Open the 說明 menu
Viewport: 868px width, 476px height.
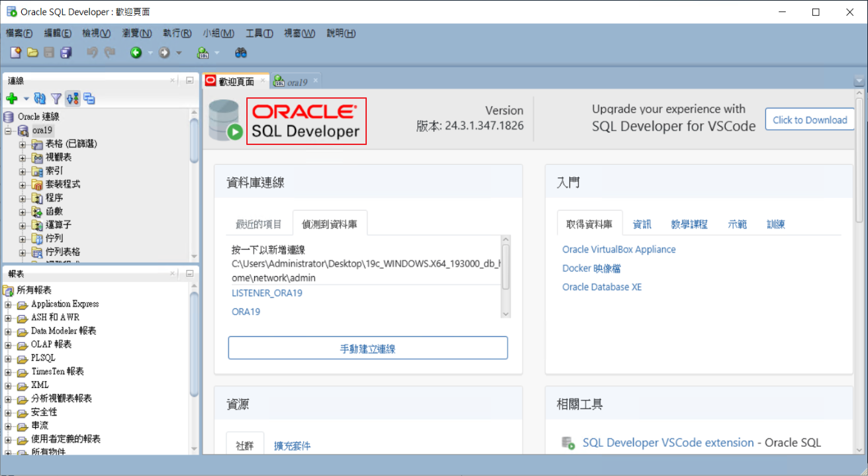(341, 33)
